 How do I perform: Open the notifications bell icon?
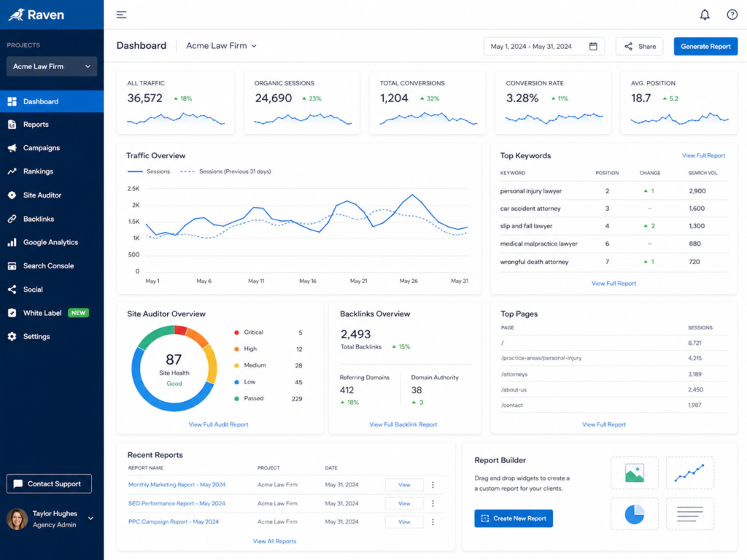(705, 15)
